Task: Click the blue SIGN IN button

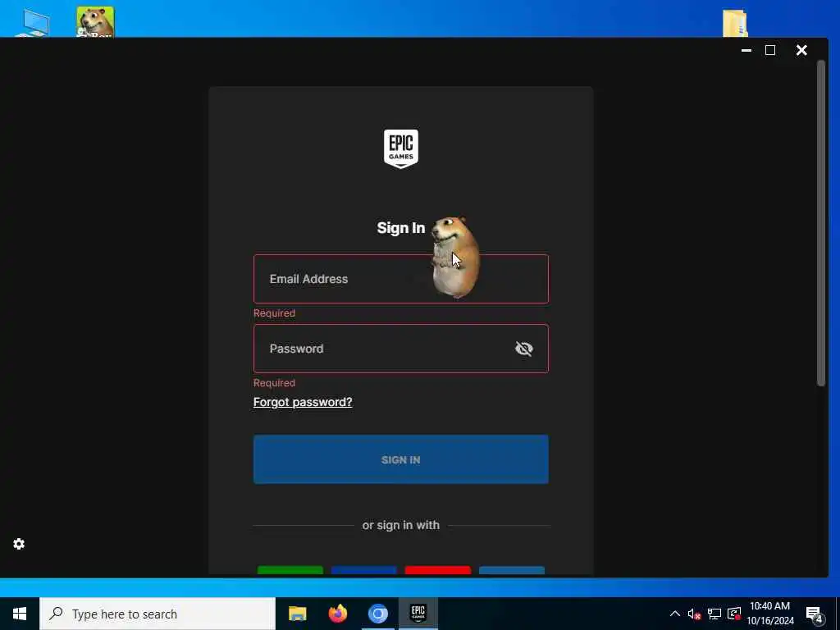Action: point(400,459)
